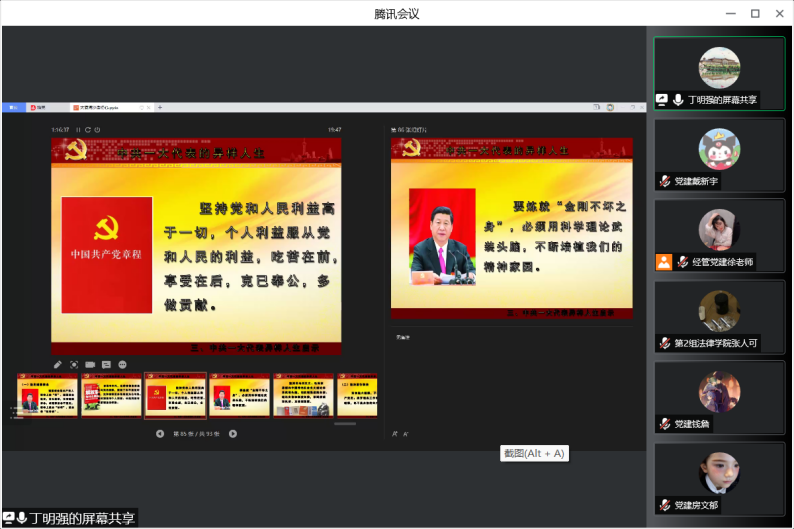Click muted mic icon of 党建钱鑫

pyautogui.click(x=664, y=424)
